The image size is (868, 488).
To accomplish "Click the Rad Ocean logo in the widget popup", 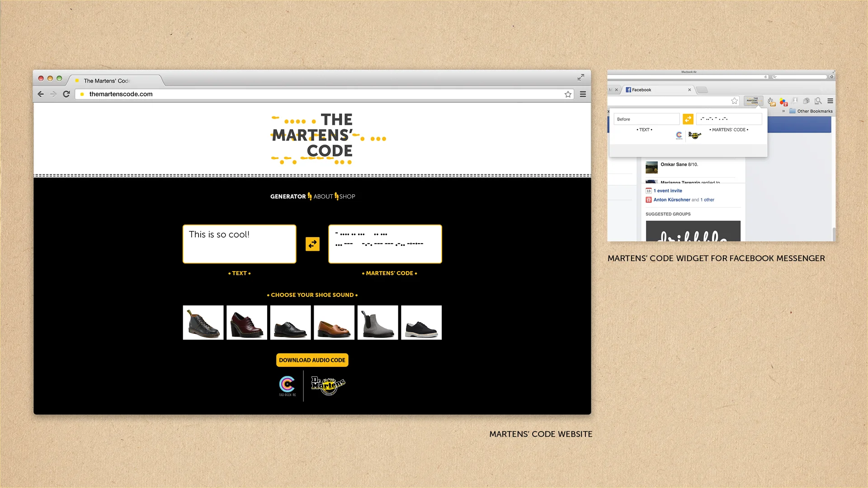I will [x=679, y=135].
